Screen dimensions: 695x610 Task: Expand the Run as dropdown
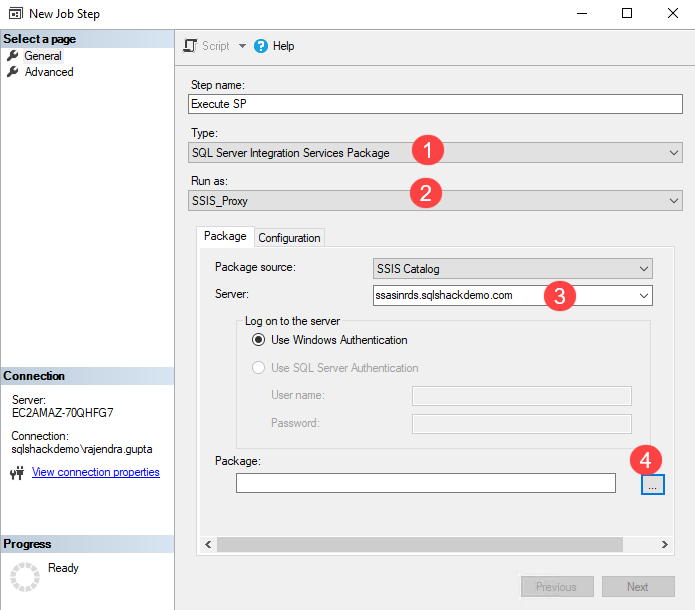click(x=673, y=200)
